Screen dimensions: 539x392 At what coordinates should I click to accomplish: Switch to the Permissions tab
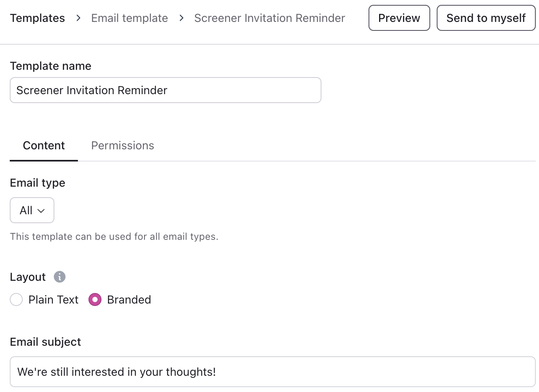pyautogui.click(x=123, y=145)
